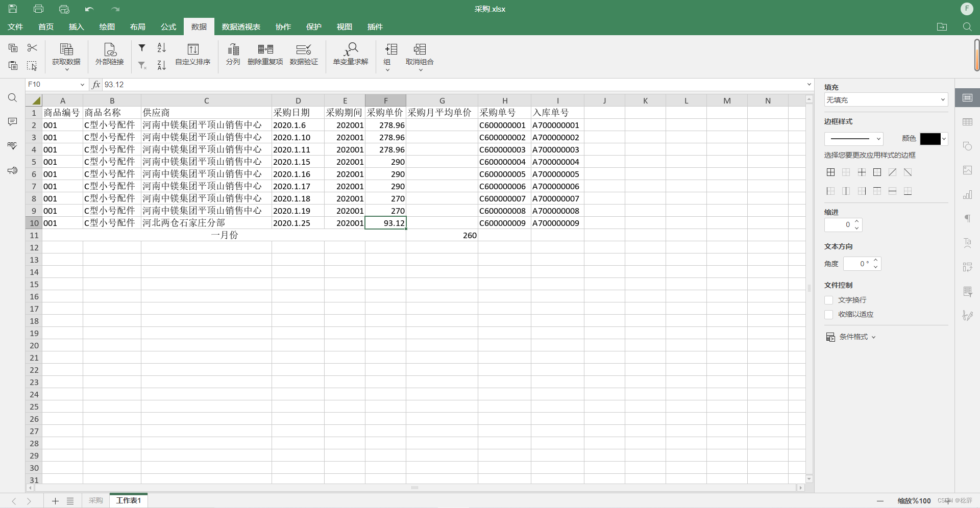Expand 条件格式 conditional formatting
980x508 pixels.
851,337
